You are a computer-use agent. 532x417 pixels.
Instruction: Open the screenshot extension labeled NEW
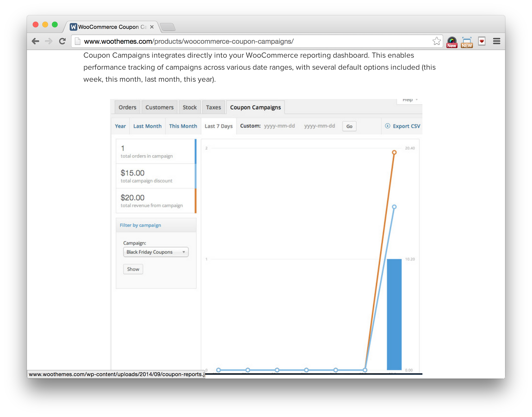[x=467, y=42]
